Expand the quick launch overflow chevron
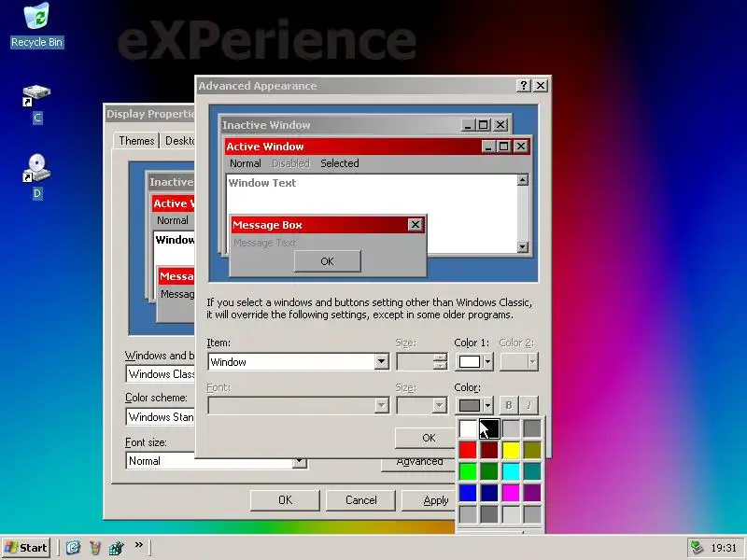Image resolution: width=747 pixels, height=560 pixels. [138, 545]
